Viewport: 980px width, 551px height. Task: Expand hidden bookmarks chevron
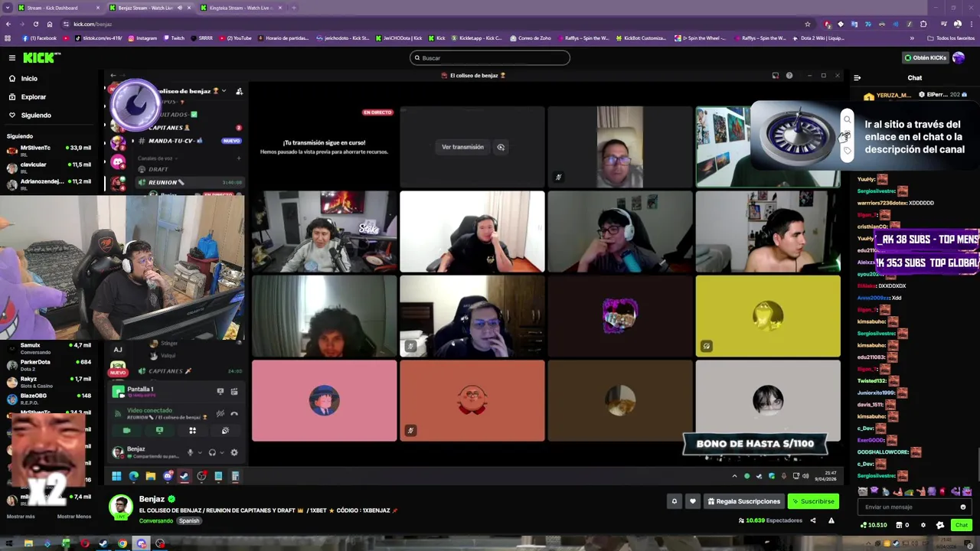click(x=912, y=37)
